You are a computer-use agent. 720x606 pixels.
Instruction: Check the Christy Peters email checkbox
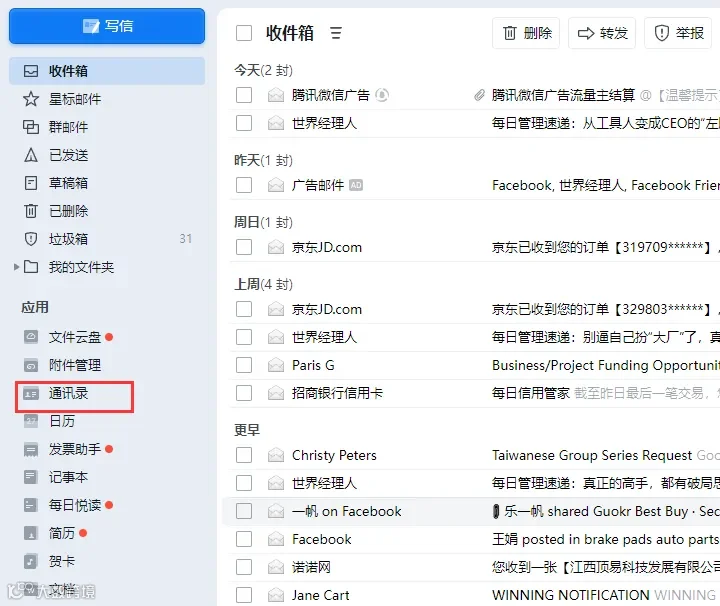pos(244,455)
